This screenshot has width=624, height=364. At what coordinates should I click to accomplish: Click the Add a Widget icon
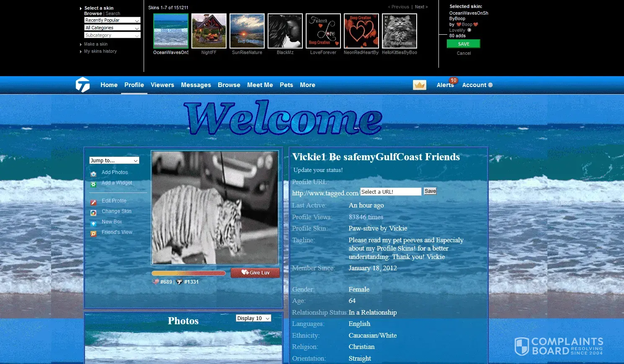coord(93,184)
